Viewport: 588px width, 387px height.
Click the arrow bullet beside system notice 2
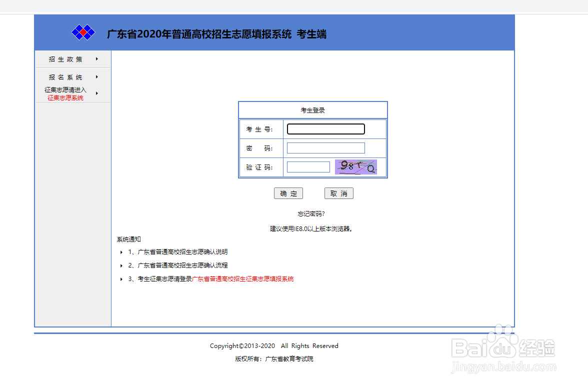pyautogui.click(x=121, y=265)
